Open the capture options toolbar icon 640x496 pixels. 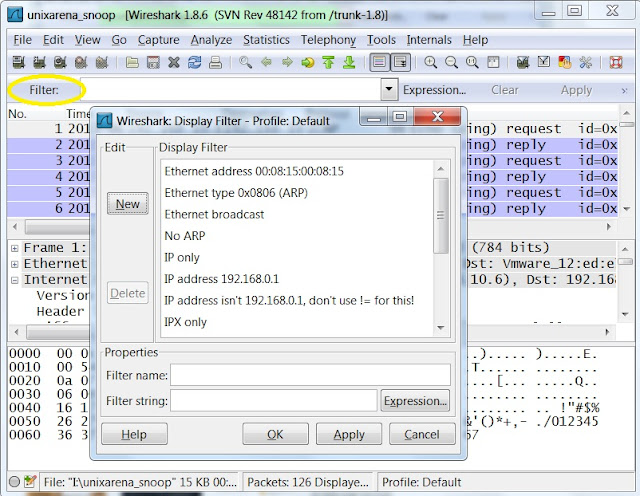click(x=40, y=62)
